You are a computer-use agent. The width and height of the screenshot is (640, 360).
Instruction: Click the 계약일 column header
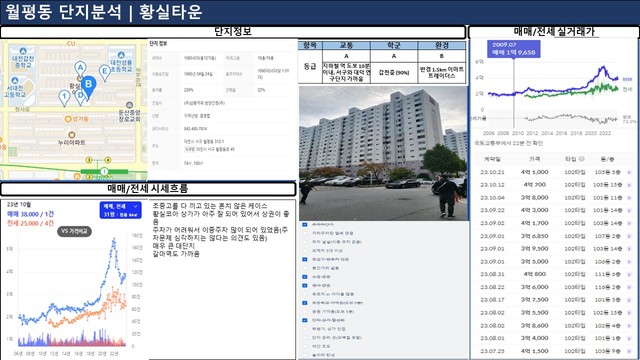pyautogui.click(x=492, y=159)
